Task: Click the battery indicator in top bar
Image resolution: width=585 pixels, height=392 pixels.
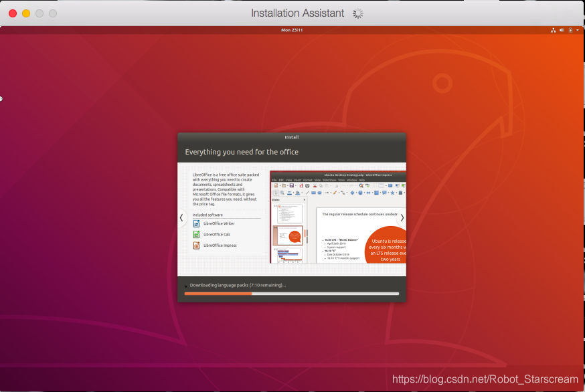Action: pos(570,30)
